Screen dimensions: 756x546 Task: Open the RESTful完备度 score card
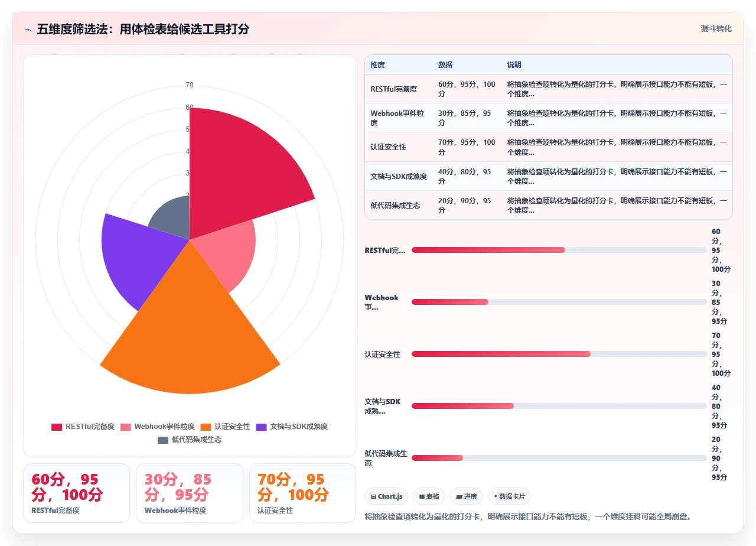coord(76,493)
